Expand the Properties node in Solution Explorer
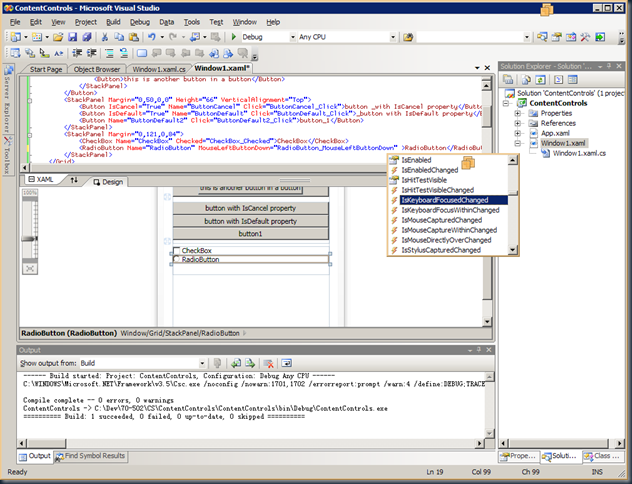 517,114
